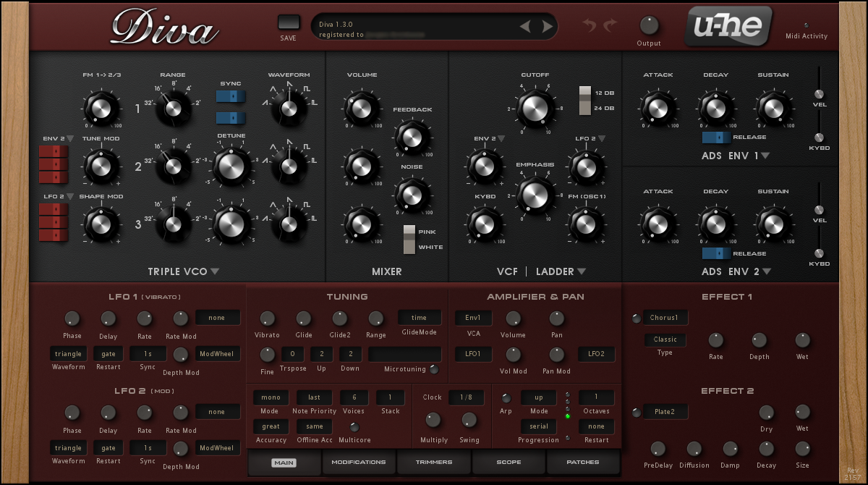Click the oscillator 1 Waveform knob
Image resolution: width=868 pixels, height=485 pixels.
pyautogui.click(x=289, y=109)
